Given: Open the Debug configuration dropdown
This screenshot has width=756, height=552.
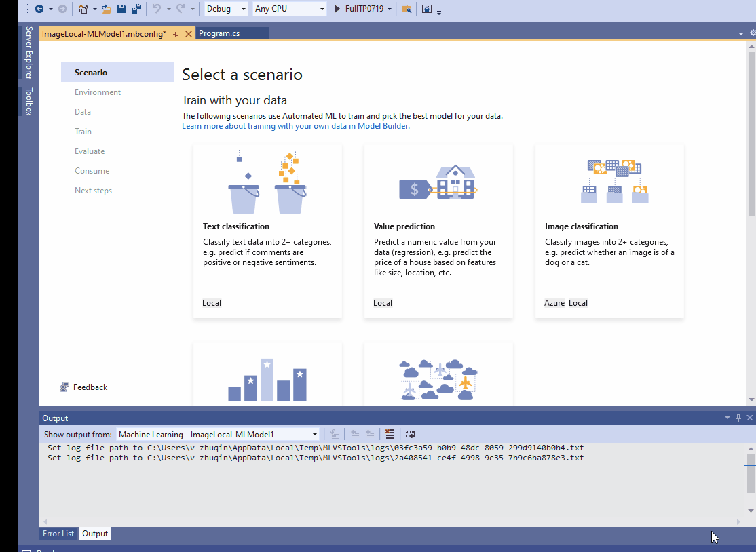Looking at the screenshot, I should pyautogui.click(x=225, y=9).
